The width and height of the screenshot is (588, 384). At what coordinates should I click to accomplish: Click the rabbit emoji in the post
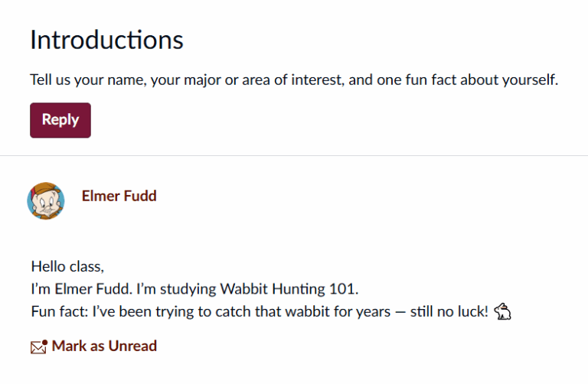tap(502, 311)
